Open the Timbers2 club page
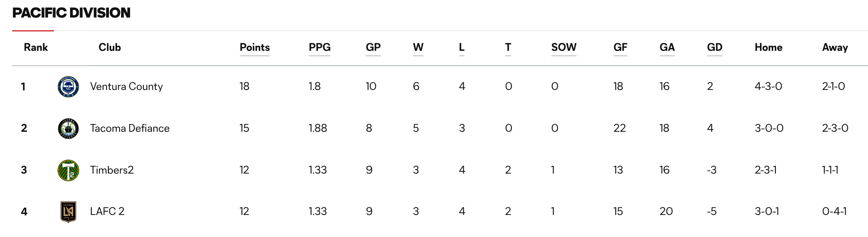The width and height of the screenshot is (868, 237). point(112,170)
